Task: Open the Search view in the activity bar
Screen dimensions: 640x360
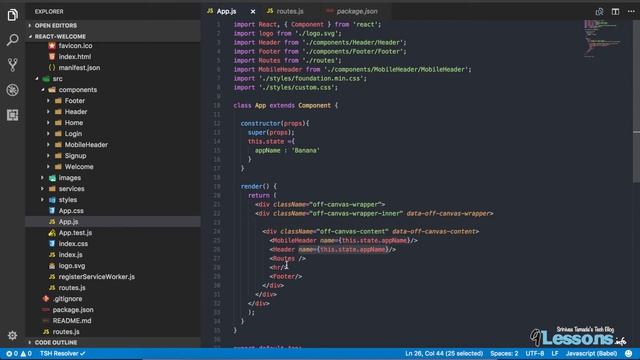Action: pos(12,40)
